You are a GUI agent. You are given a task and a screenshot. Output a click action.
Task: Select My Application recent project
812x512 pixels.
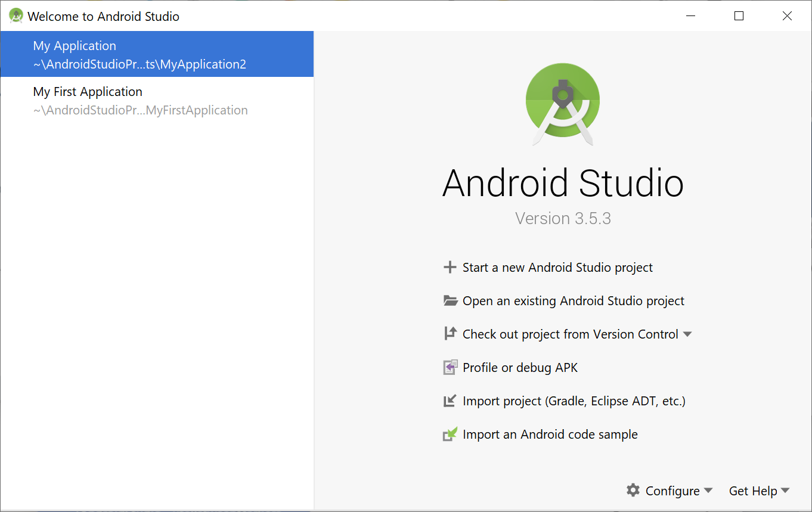click(x=140, y=55)
